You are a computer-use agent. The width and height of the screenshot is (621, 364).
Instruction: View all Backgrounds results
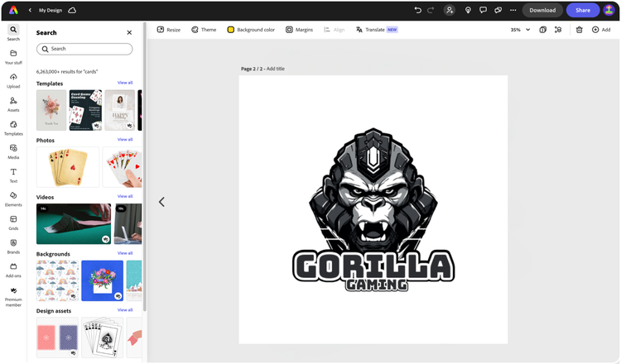(125, 253)
